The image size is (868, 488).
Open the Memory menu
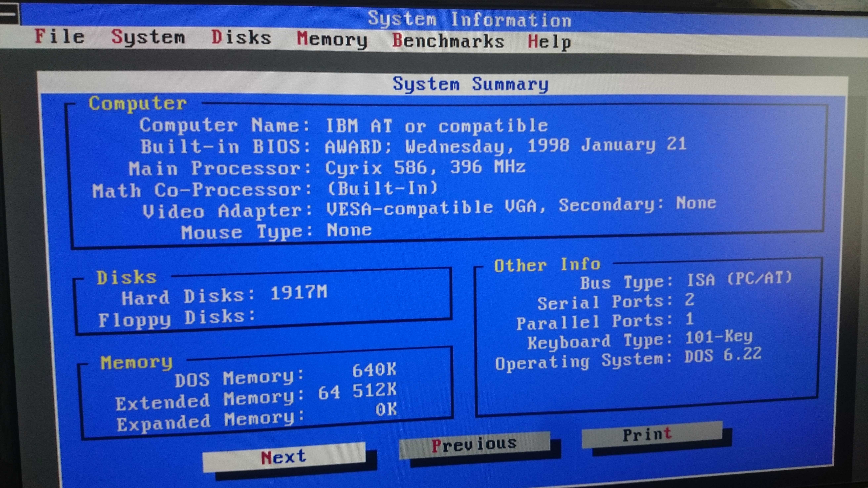coord(332,40)
